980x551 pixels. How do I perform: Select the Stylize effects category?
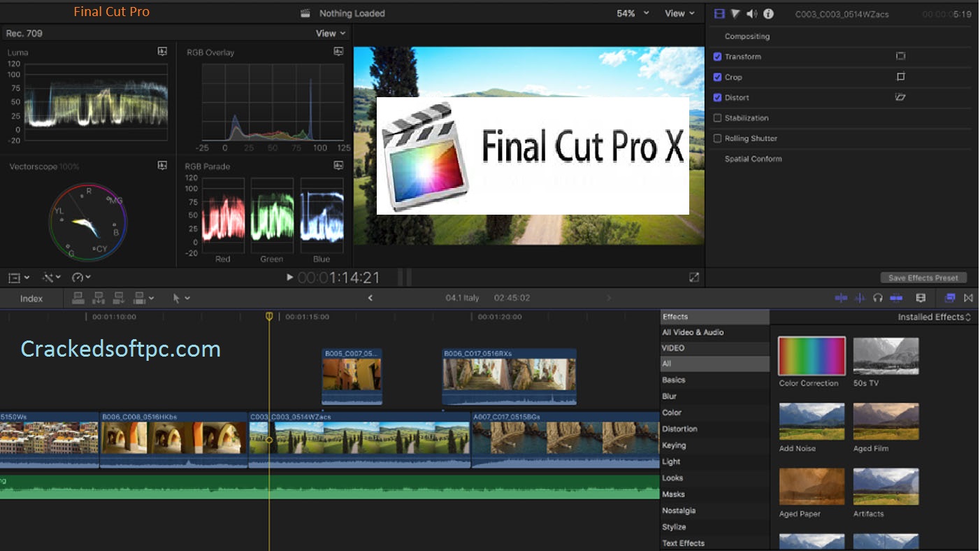pos(714,527)
